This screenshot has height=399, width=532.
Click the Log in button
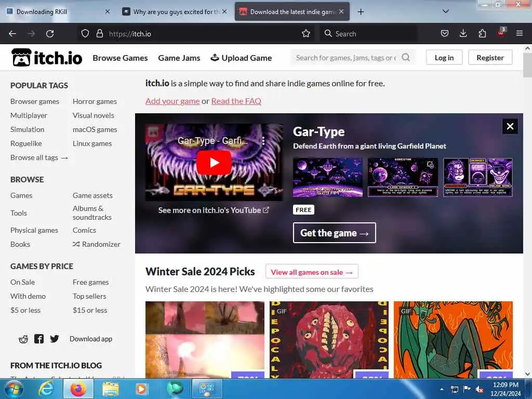tap(444, 58)
